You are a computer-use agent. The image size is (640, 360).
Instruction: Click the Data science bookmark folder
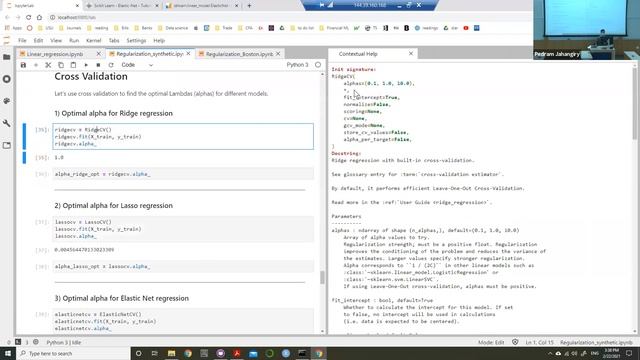click(173, 28)
